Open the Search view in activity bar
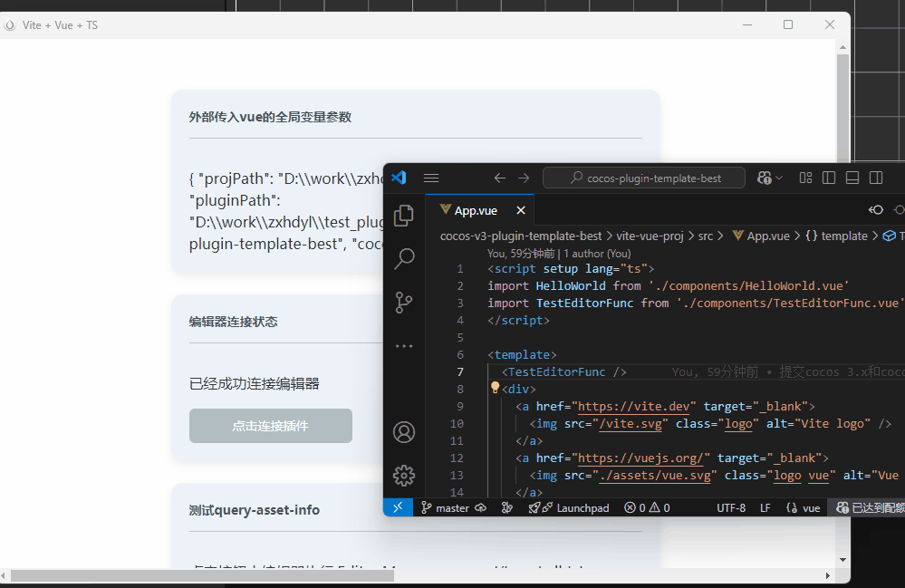 (x=404, y=259)
